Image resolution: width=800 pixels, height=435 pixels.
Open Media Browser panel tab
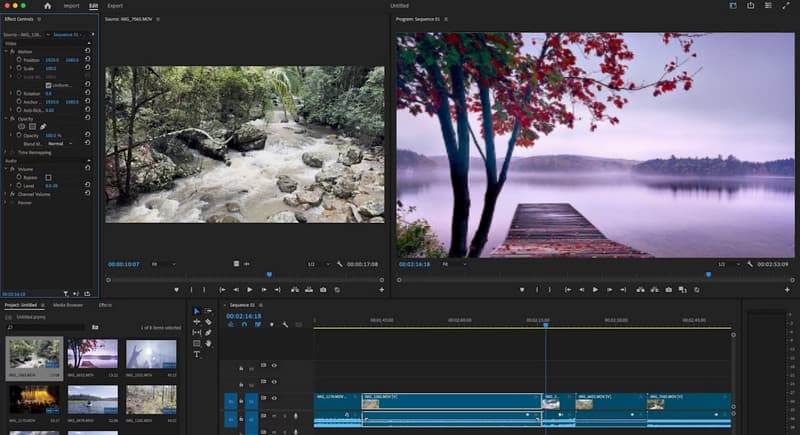click(x=68, y=305)
